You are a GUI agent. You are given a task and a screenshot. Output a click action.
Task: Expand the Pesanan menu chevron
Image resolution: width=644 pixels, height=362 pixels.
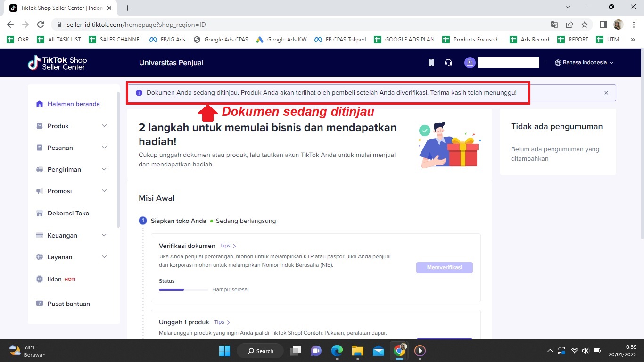point(104,148)
